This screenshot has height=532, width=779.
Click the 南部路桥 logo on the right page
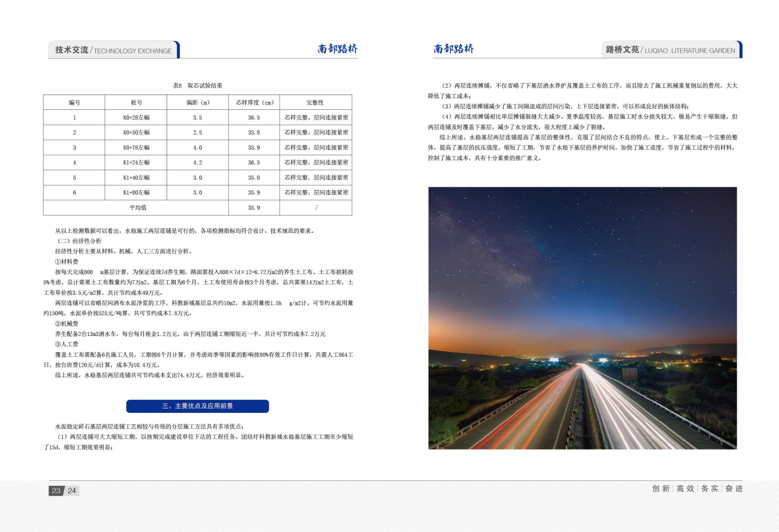point(454,49)
